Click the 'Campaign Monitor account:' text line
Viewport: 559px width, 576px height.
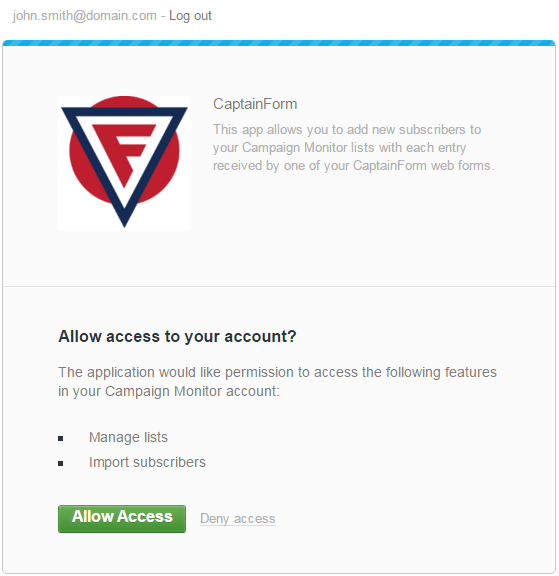[169, 391]
